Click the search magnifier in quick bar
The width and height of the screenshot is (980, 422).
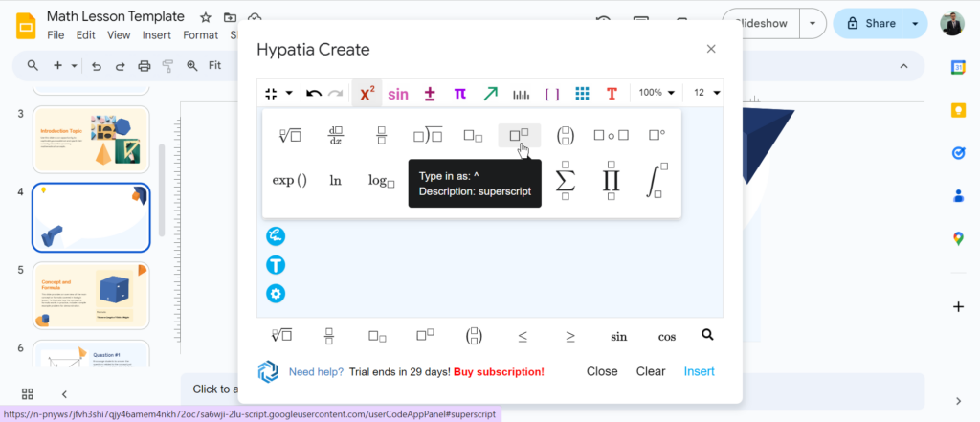707,335
